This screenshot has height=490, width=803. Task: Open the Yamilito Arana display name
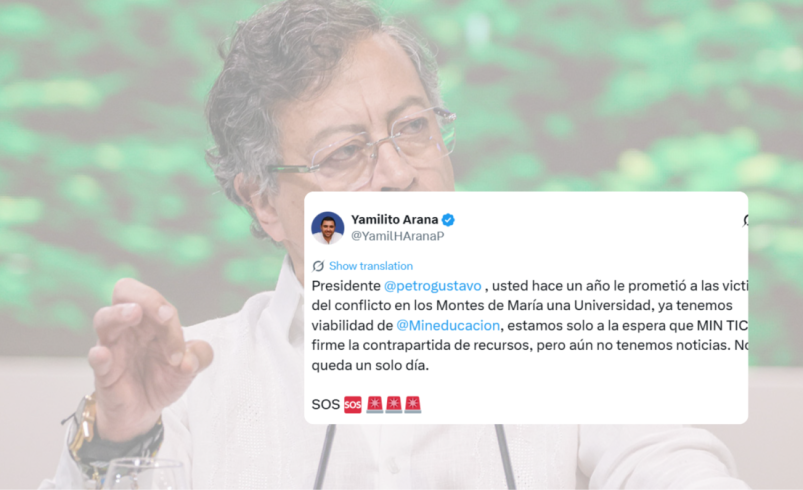(x=394, y=220)
